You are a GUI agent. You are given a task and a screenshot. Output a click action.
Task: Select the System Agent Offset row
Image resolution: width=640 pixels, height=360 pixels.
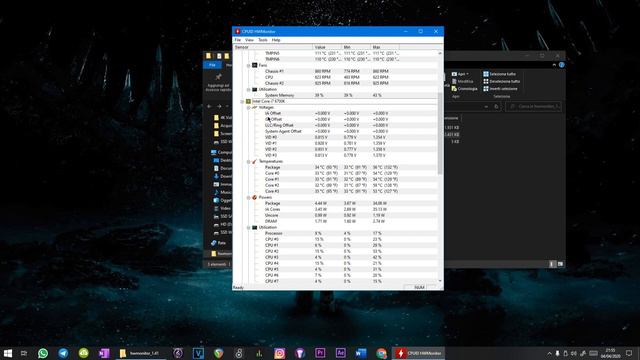(x=335, y=131)
